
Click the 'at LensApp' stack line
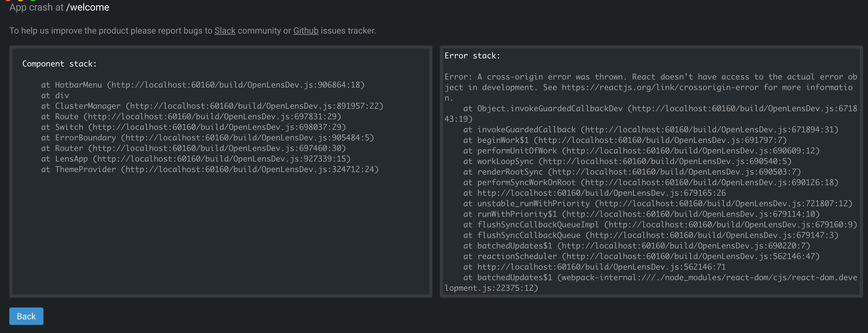click(x=196, y=158)
